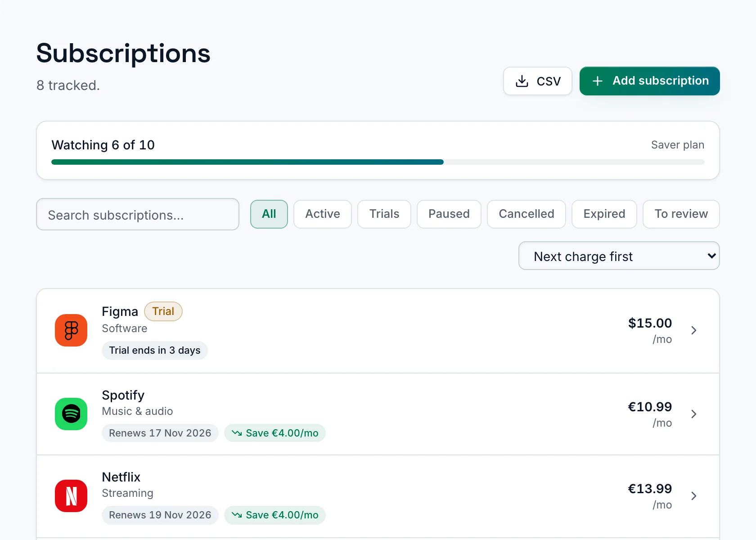Open the Next charge first sort dropdown
Viewport: 756px width, 540px height.
pos(619,256)
